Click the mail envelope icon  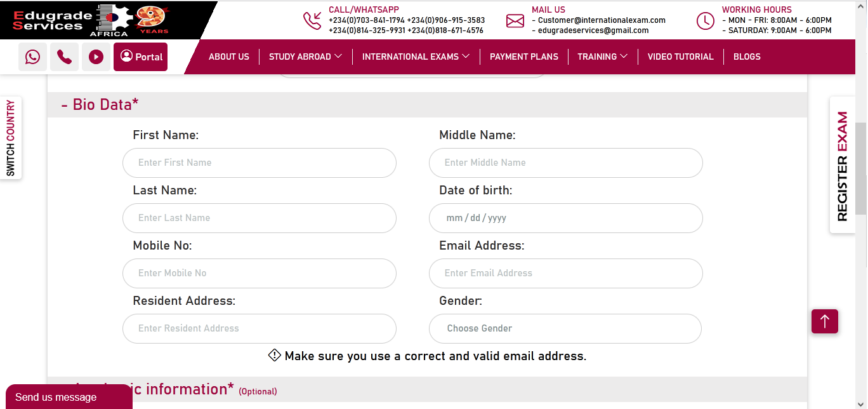515,21
